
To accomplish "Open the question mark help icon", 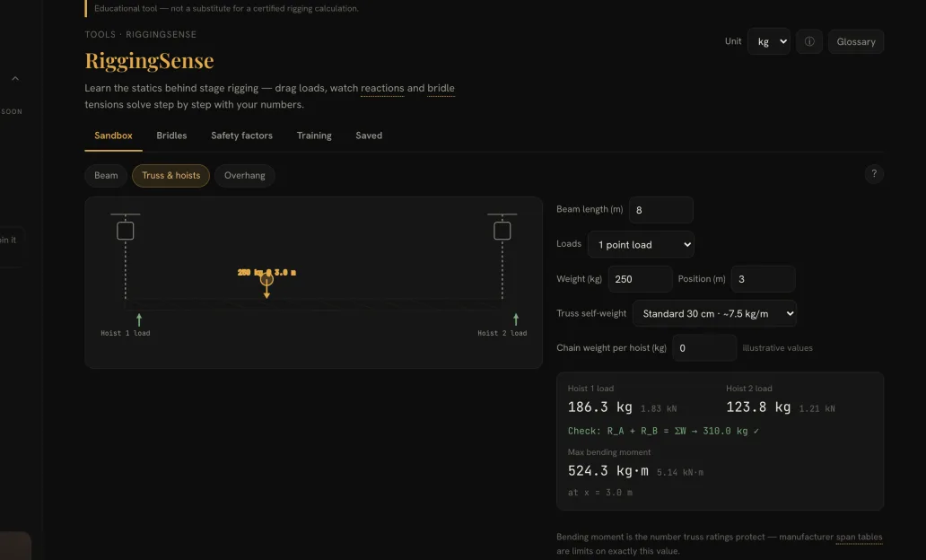I will coord(874,174).
